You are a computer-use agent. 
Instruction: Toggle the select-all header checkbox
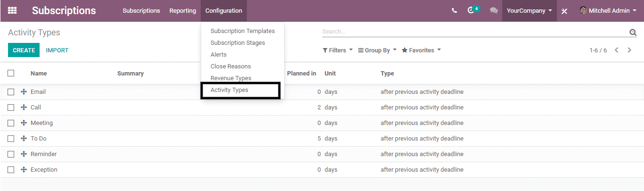point(11,73)
